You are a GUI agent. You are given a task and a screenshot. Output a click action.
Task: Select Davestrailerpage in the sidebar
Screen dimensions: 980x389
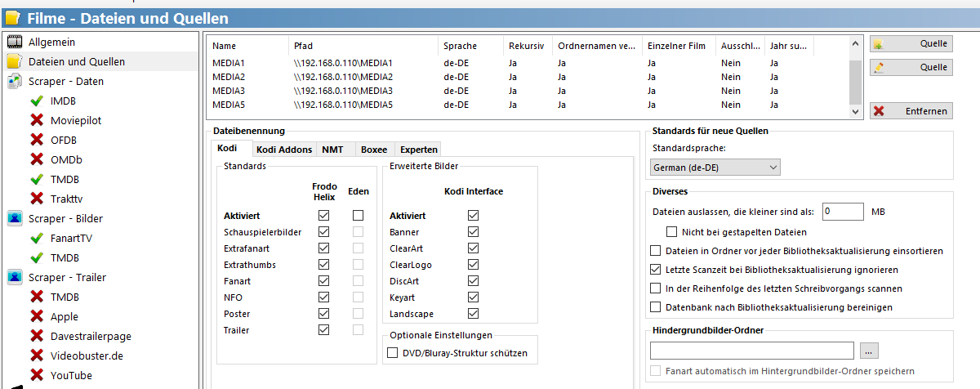tap(91, 336)
